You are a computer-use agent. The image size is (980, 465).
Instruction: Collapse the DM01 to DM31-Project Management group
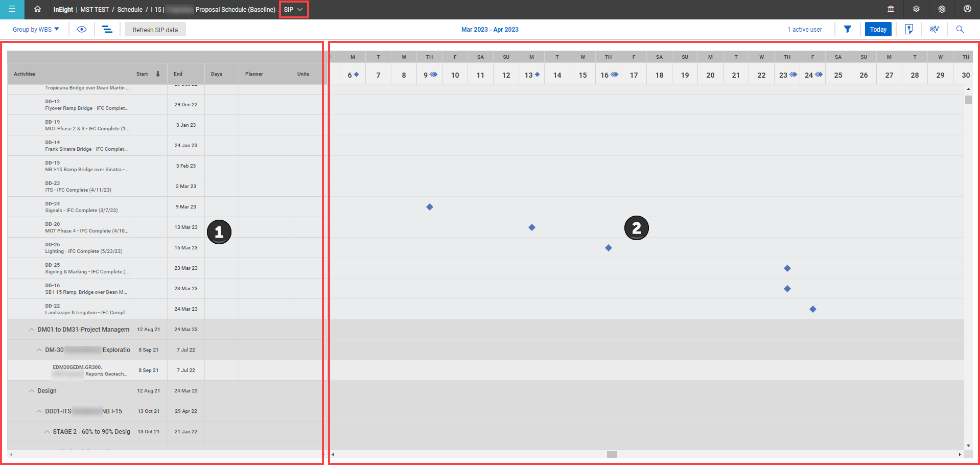pos(32,330)
